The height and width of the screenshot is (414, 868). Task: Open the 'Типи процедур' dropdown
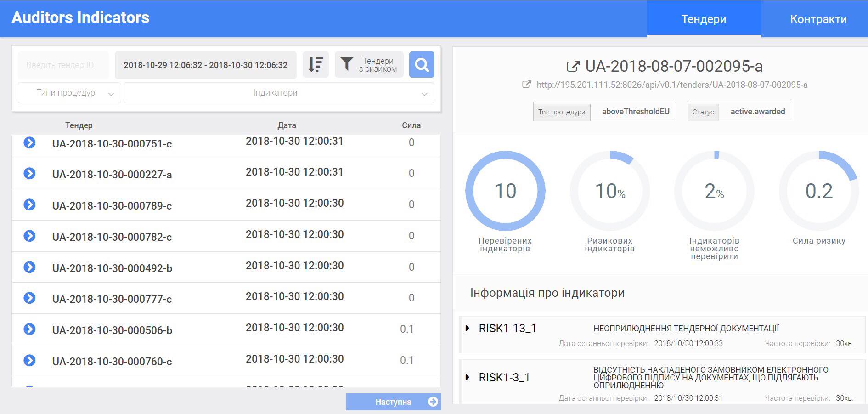69,93
